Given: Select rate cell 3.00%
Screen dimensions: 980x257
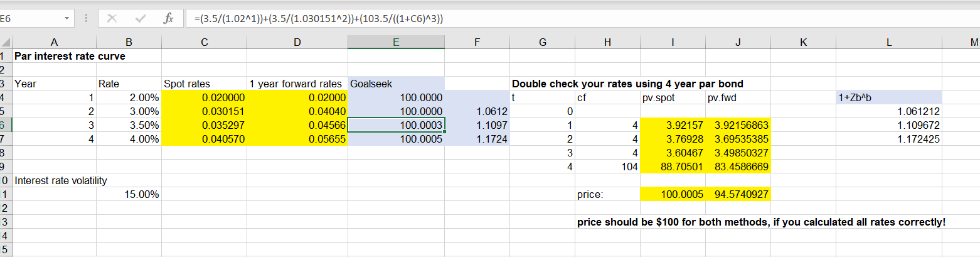Looking at the screenshot, I should (x=129, y=111).
